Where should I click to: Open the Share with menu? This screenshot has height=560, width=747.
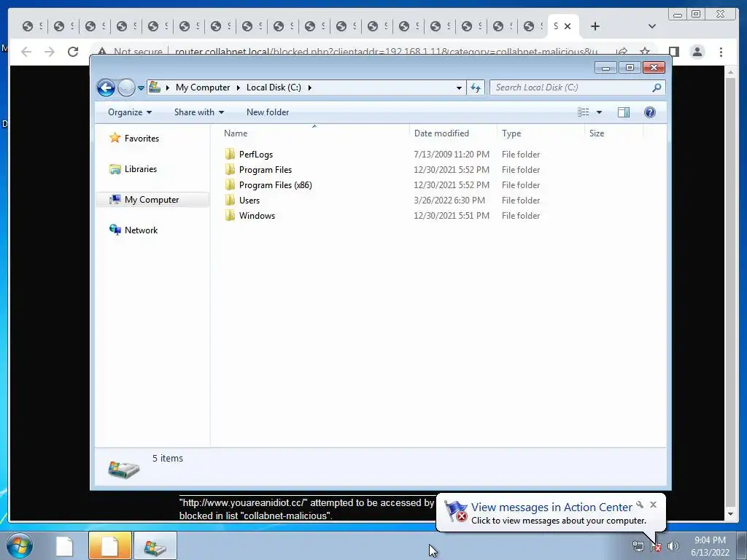pyautogui.click(x=198, y=112)
